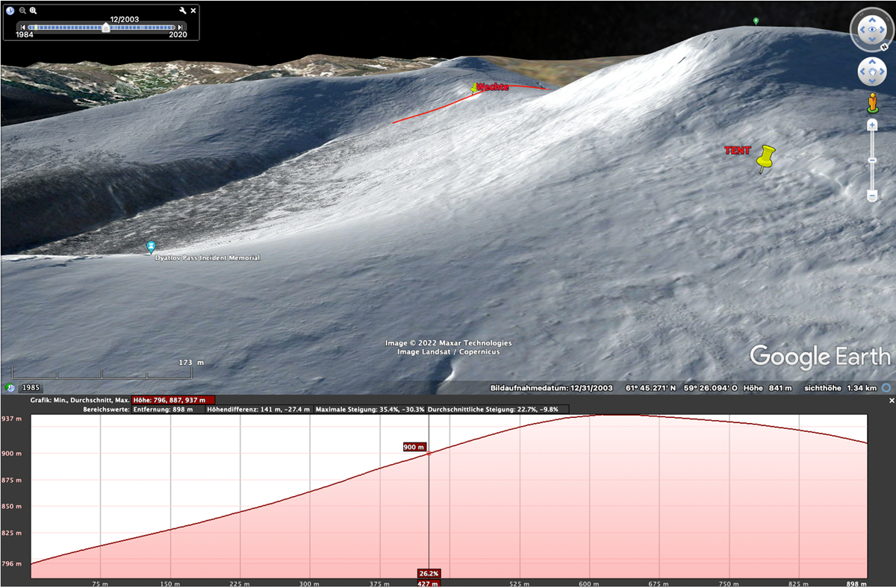Click the Move joystick hand control
This screenshot has height=588, width=896.
click(x=871, y=72)
